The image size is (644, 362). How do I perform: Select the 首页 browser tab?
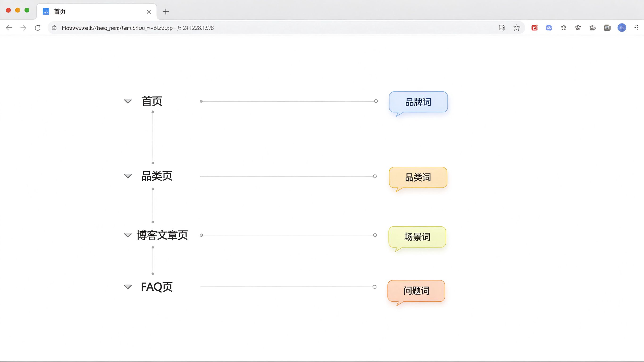pos(97,12)
